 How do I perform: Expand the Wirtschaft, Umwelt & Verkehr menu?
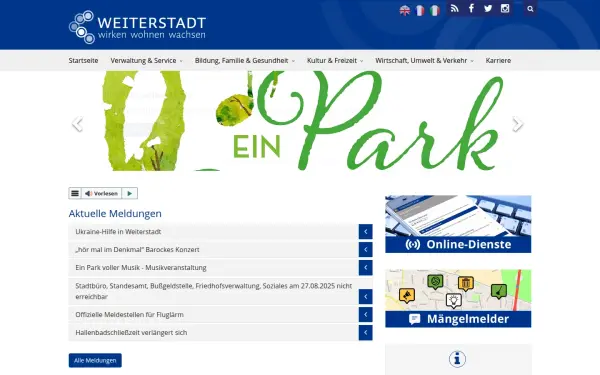coord(424,60)
